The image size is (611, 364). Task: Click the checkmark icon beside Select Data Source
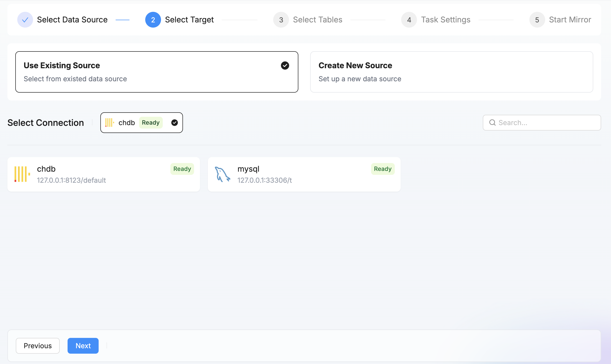pos(25,20)
